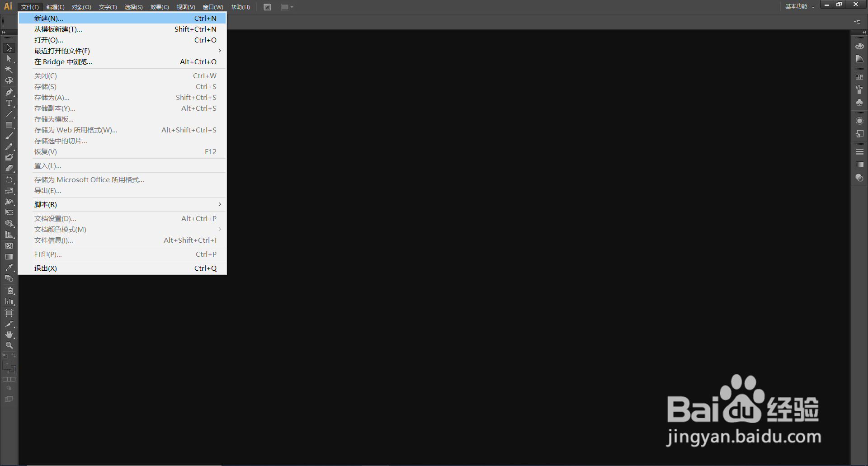The width and height of the screenshot is (868, 466).
Task: Open the Transparency panel icon
Action: coord(859,178)
